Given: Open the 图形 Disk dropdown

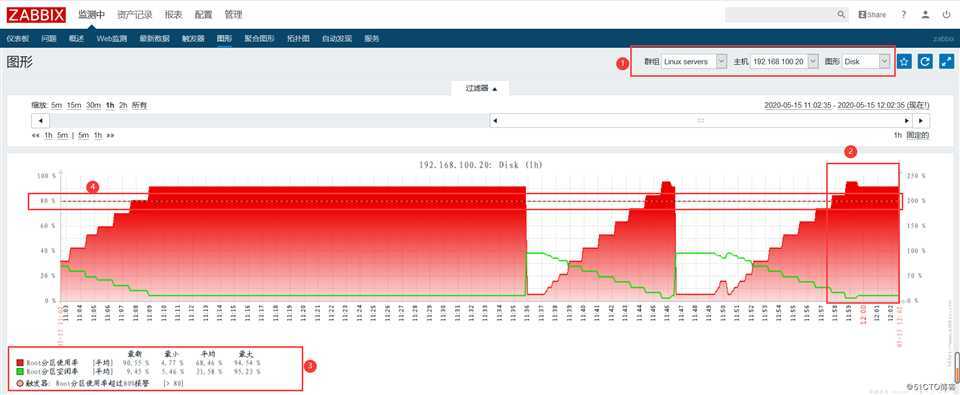Looking at the screenshot, I should click(x=866, y=62).
